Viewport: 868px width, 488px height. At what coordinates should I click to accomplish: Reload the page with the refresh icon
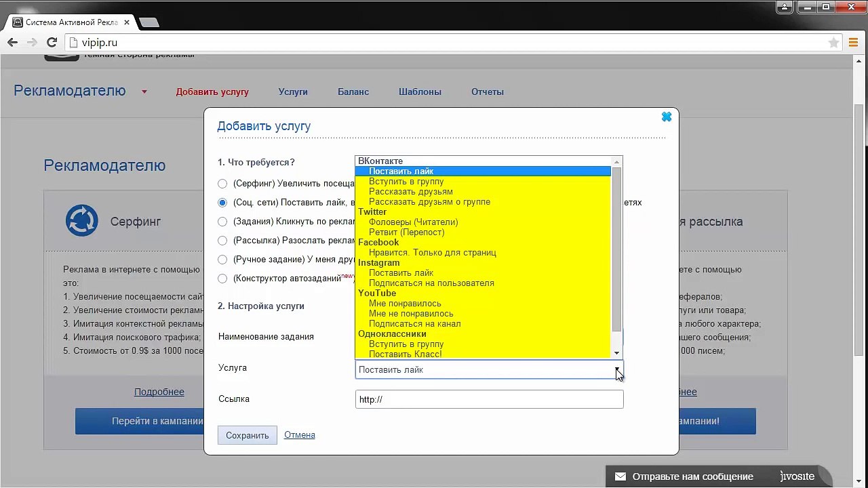pos(52,42)
